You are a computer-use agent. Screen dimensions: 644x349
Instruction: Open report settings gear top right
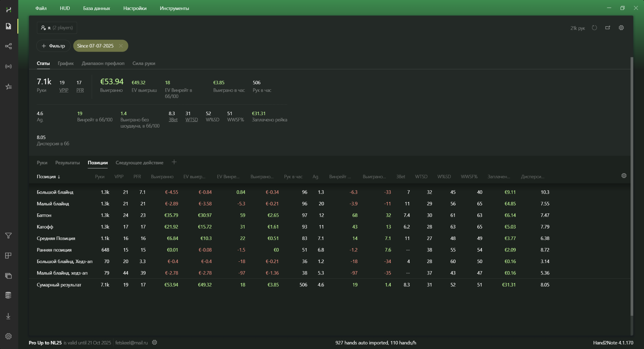pyautogui.click(x=621, y=28)
